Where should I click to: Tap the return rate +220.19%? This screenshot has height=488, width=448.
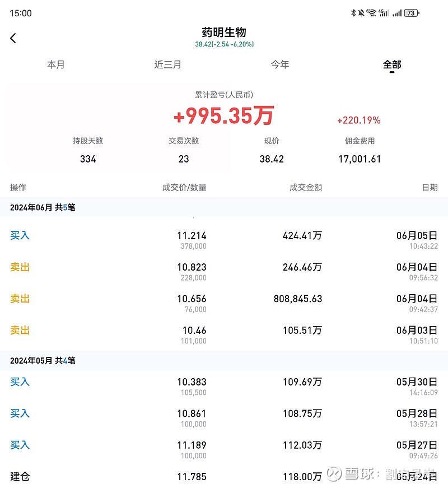[x=359, y=120]
